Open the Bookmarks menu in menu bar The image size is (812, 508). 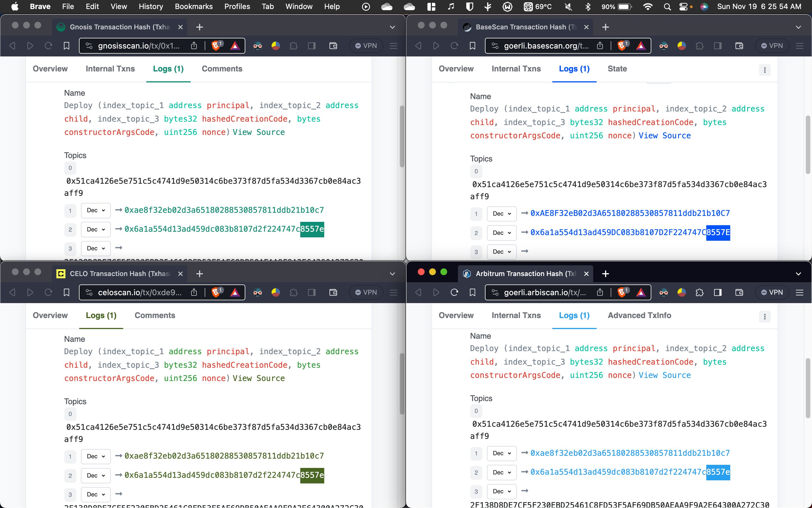[194, 6]
